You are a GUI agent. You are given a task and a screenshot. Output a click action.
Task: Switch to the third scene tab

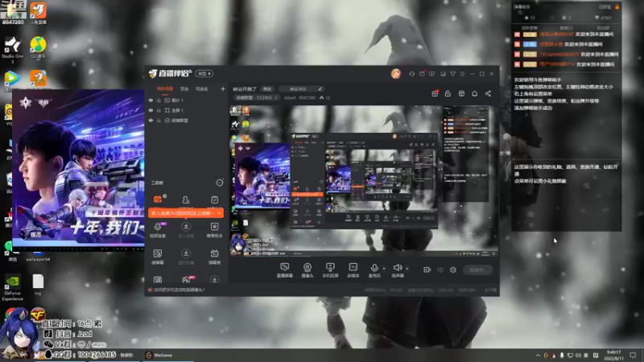(202, 88)
